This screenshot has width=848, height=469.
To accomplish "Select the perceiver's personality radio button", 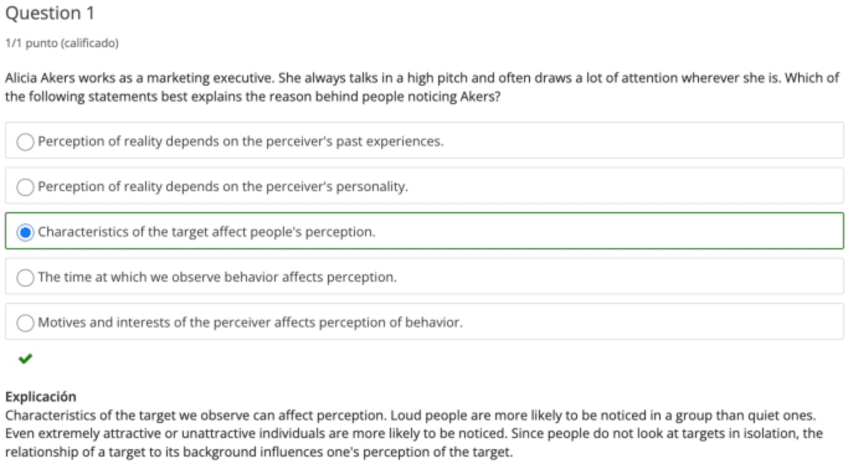I will [x=25, y=186].
